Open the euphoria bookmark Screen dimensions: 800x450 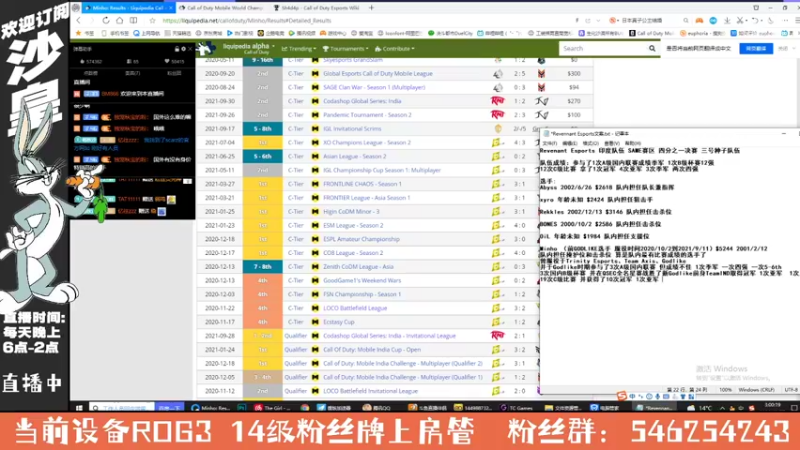click(x=704, y=33)
